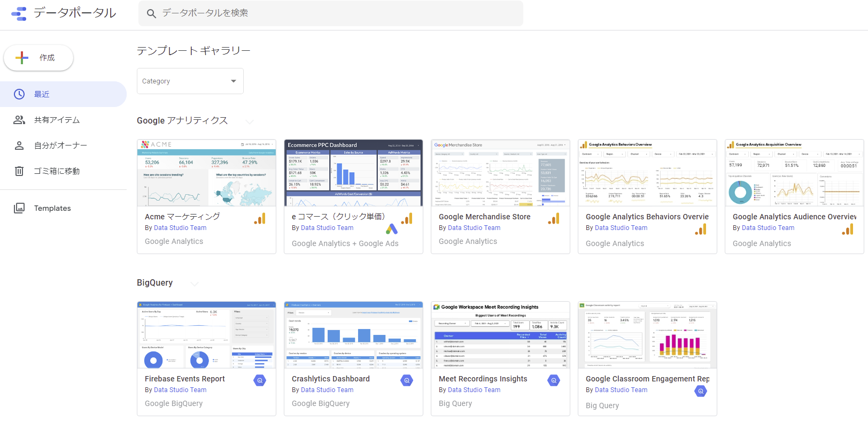Click Google Ads icon on e コマース card
The height and width of the screenshot is (421, 868).
[392, 229]
